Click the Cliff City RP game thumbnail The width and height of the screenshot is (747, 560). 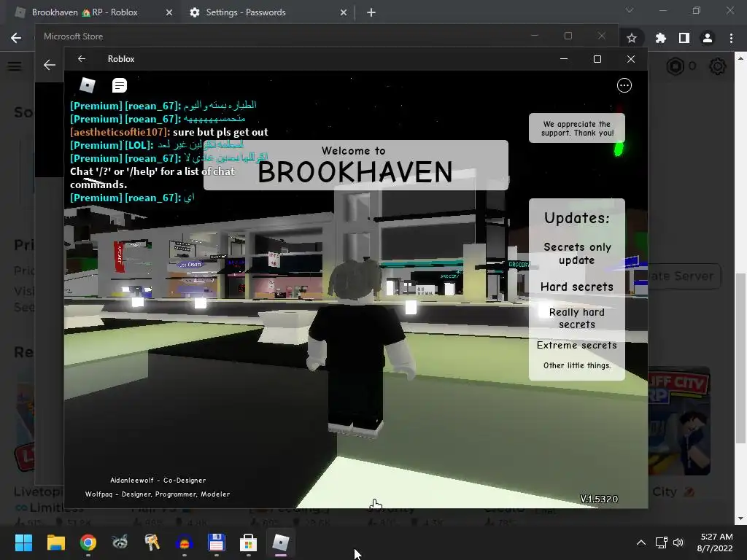coord(679,421)
